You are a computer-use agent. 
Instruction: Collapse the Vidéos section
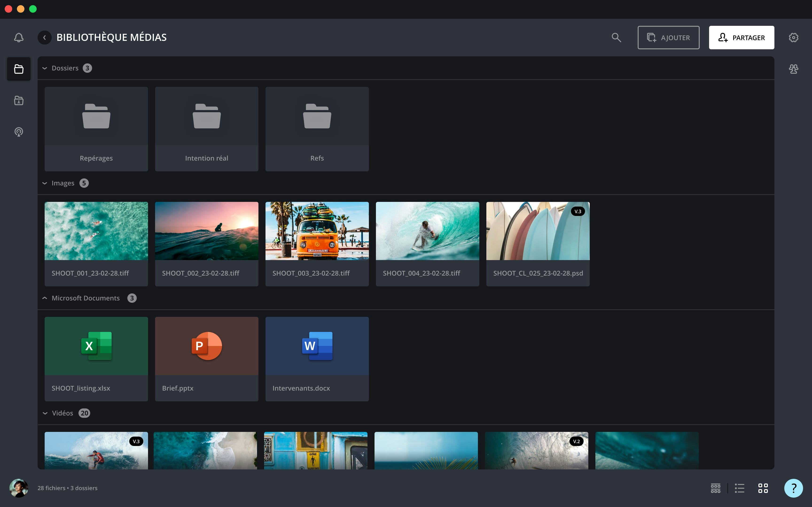(x=45, y=413)
